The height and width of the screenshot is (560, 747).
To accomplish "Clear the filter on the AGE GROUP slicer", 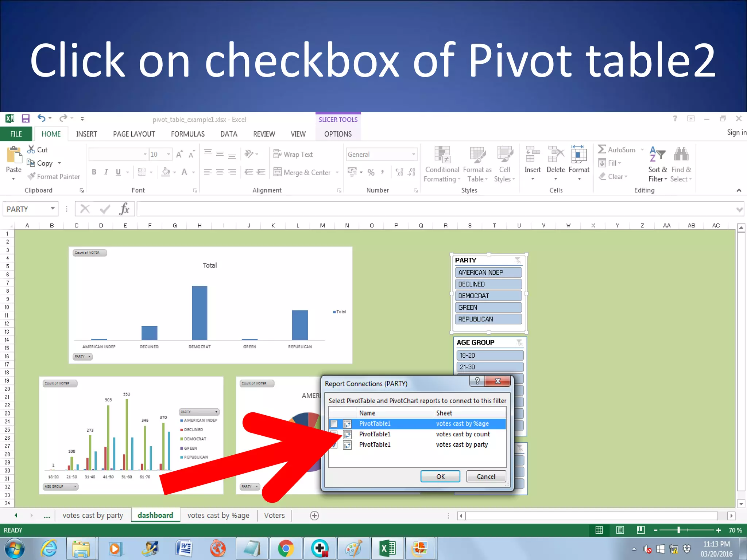I will tap(519, 342).
